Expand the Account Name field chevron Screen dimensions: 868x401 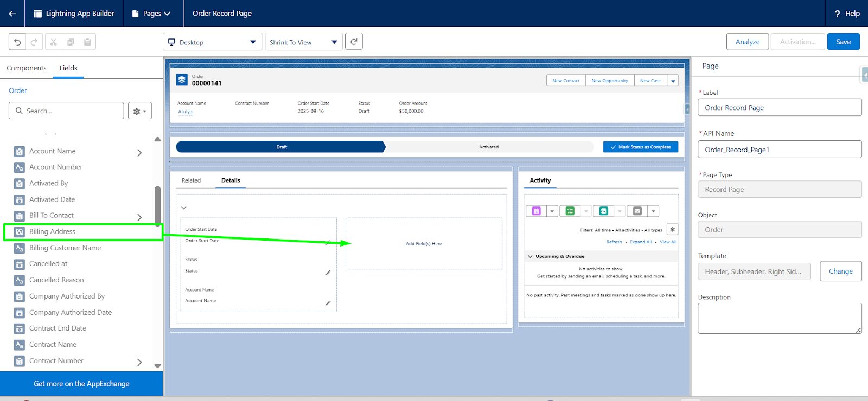tap(139, 153)
